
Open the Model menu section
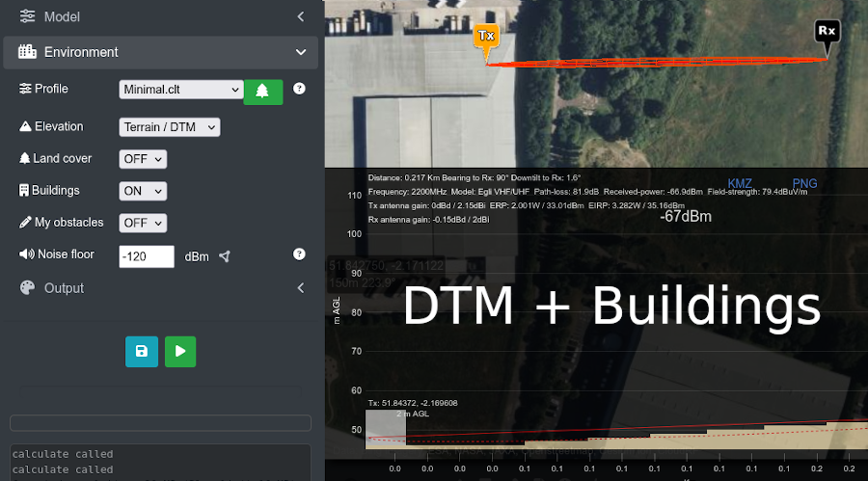click(160, 17)
